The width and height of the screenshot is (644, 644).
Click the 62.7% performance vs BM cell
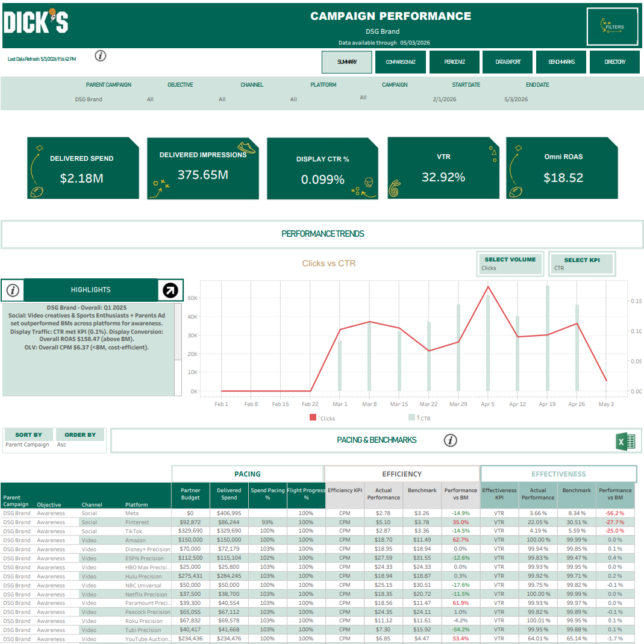461,540
